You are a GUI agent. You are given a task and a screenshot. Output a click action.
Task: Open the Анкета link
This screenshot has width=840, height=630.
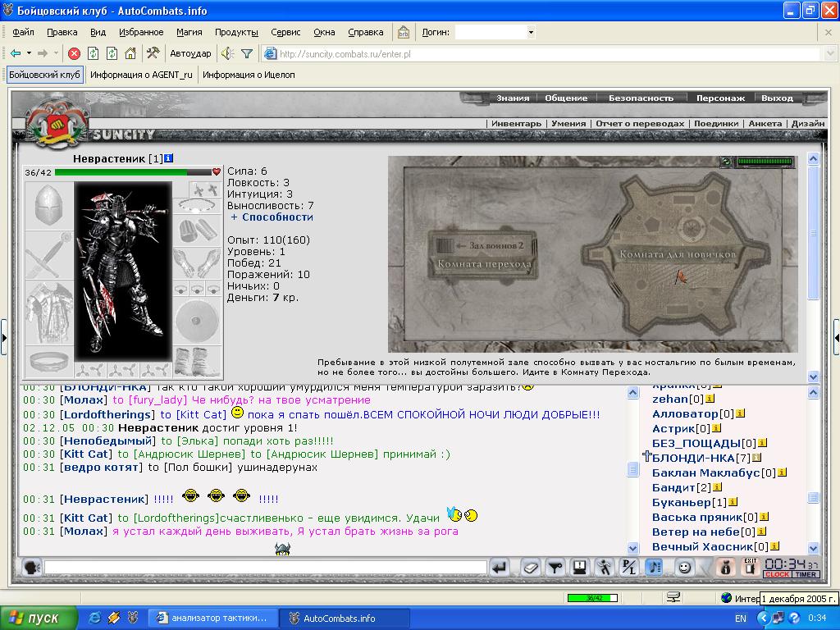tap(765, 123)
